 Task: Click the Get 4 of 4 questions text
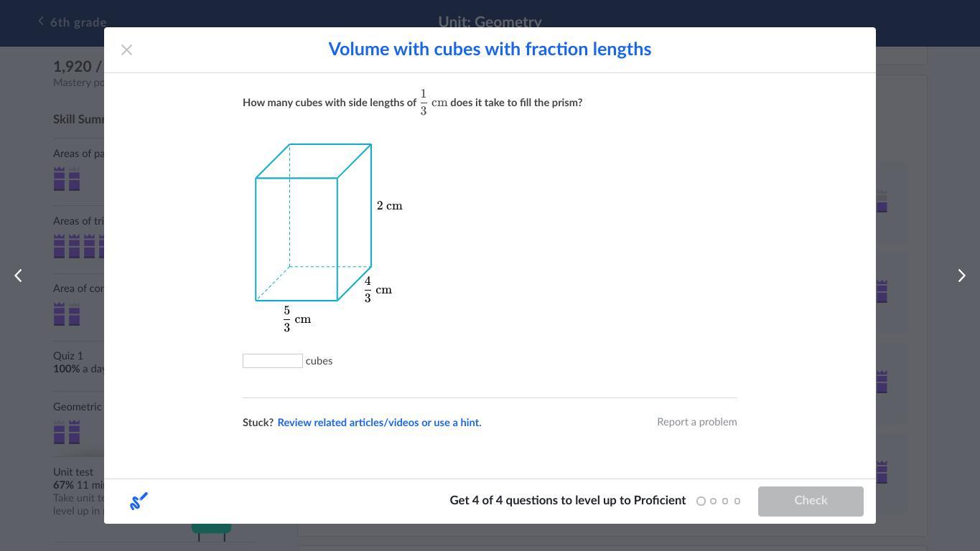(567, 501)
